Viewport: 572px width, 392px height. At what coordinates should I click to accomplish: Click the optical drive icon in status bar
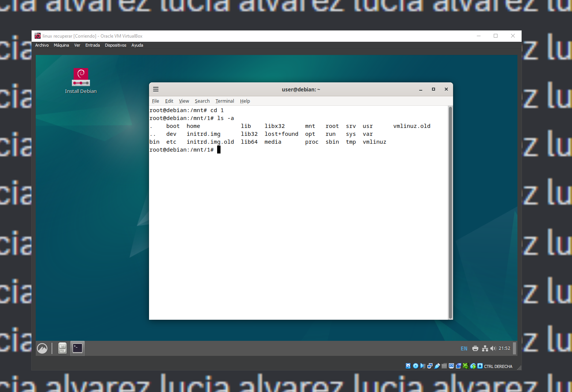[415, 366]
